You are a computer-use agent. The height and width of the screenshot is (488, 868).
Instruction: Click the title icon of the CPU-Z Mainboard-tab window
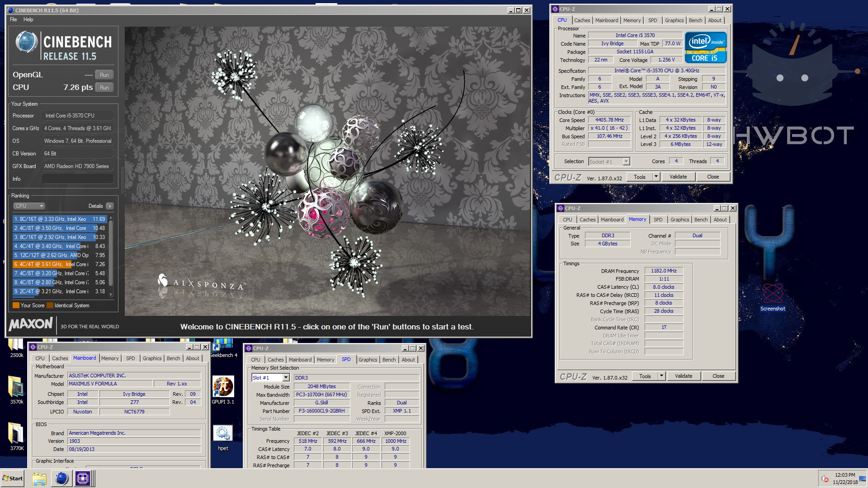click(x=33, y=347)
